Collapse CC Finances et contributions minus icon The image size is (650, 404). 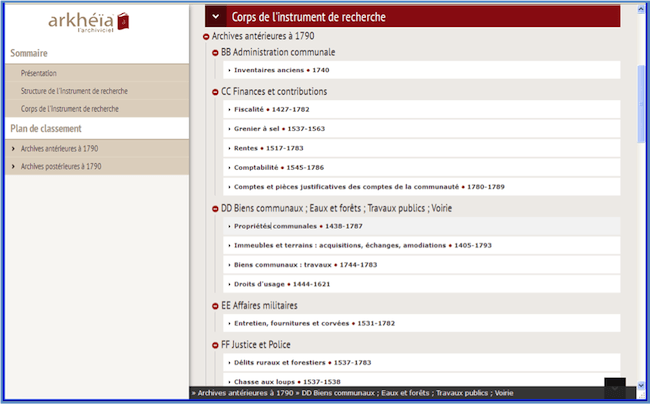click(x=215, y=92)
